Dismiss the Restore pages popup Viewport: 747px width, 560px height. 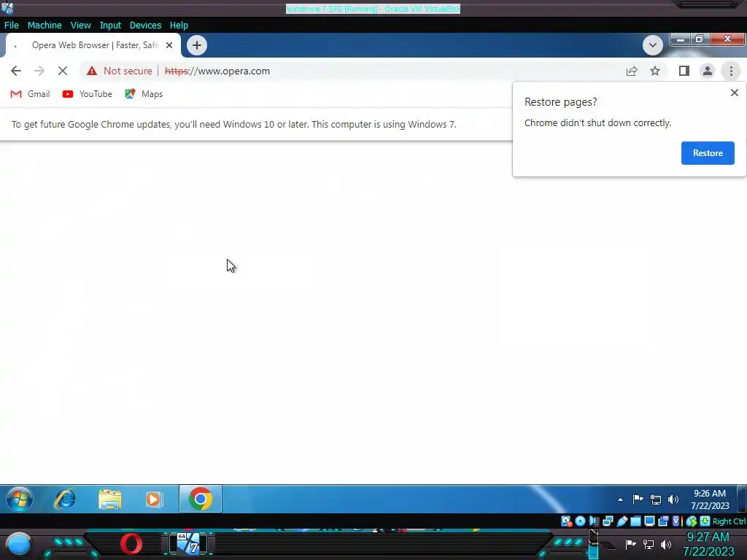(734, 93)
